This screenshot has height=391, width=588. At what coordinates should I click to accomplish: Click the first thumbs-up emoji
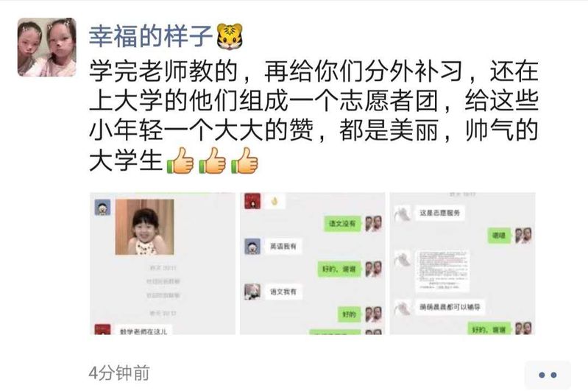(180, 161)
